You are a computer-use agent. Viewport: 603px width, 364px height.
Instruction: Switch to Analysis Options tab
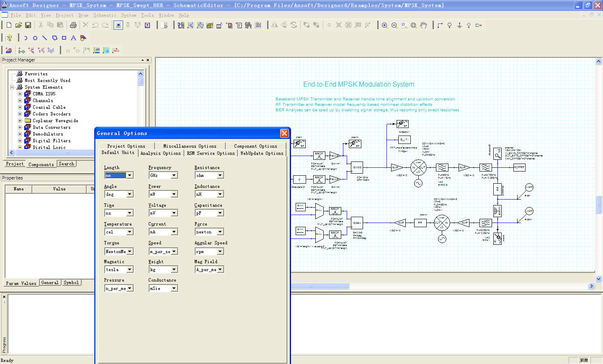161,153
